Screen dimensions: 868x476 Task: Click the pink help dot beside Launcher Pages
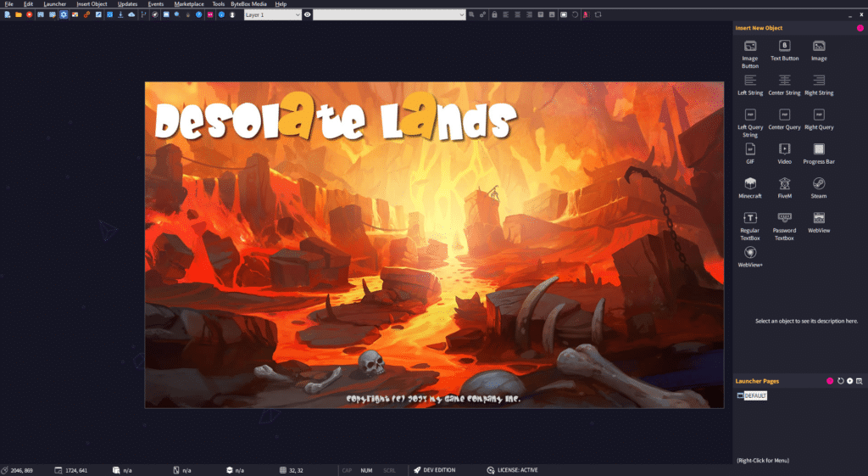830,381
